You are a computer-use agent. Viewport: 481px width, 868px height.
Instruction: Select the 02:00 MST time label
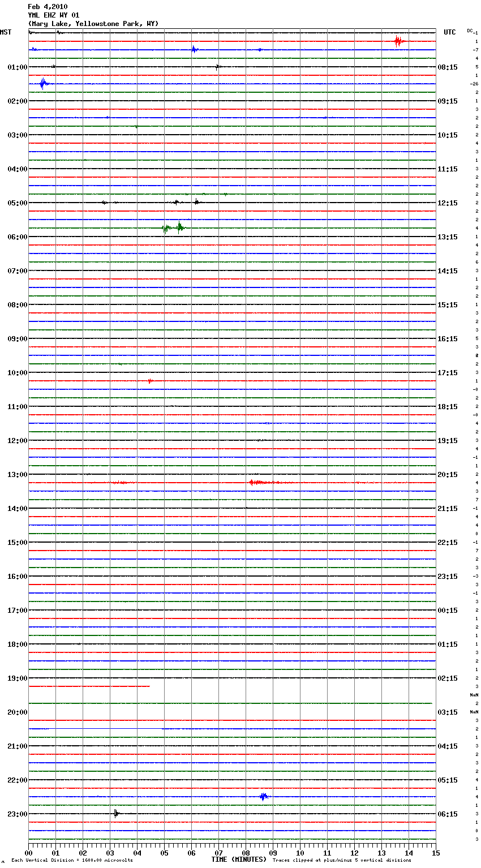pos(18,101)
